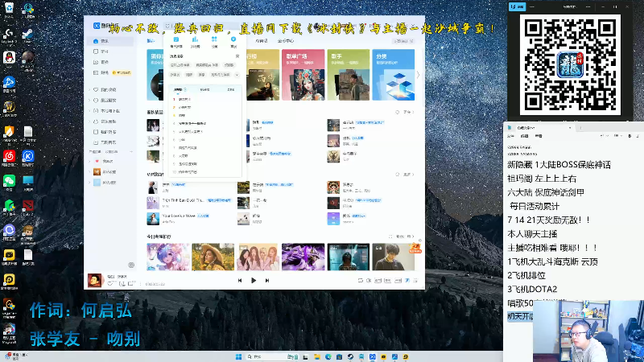The width and height of the screenshot is (644, 362).
Task: Download the current song from player bar
Action: (x=122, y=284)
